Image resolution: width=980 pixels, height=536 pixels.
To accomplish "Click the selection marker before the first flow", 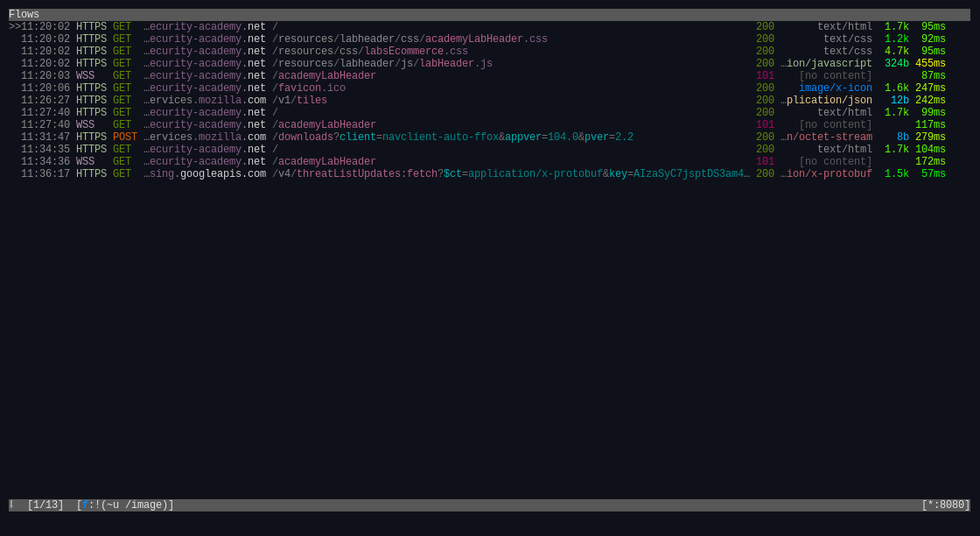I will click(12, 26).
